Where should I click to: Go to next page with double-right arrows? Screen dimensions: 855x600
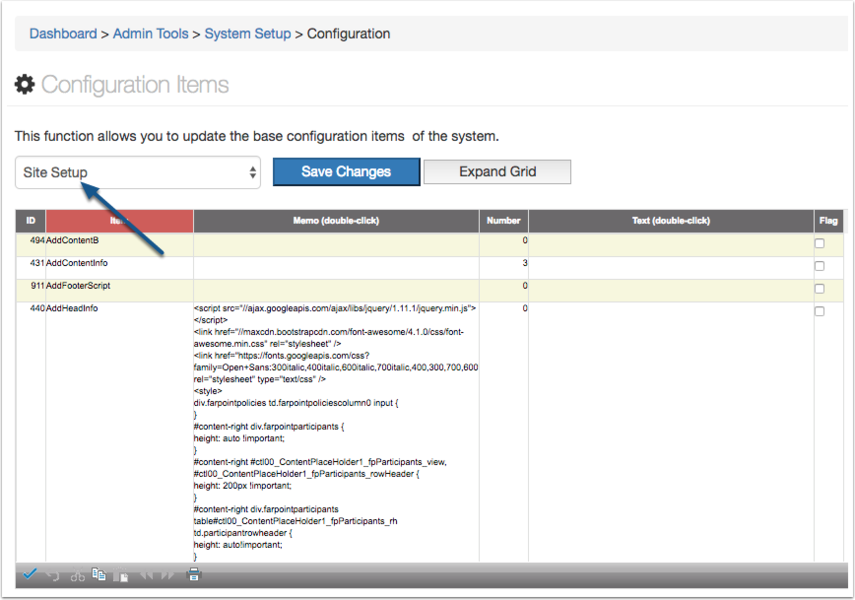tap(167, 575)
